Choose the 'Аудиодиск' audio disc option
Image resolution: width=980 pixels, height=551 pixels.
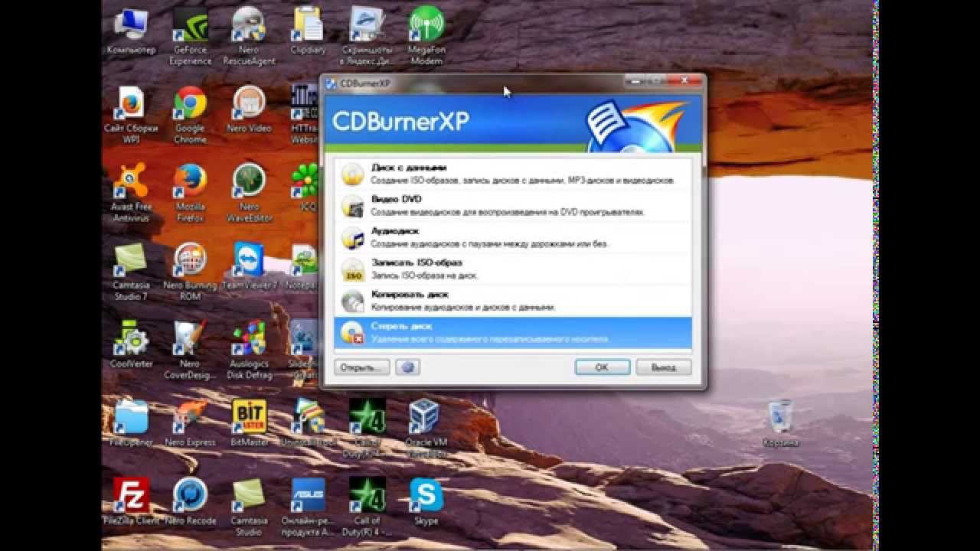click(x=512, y=237)
